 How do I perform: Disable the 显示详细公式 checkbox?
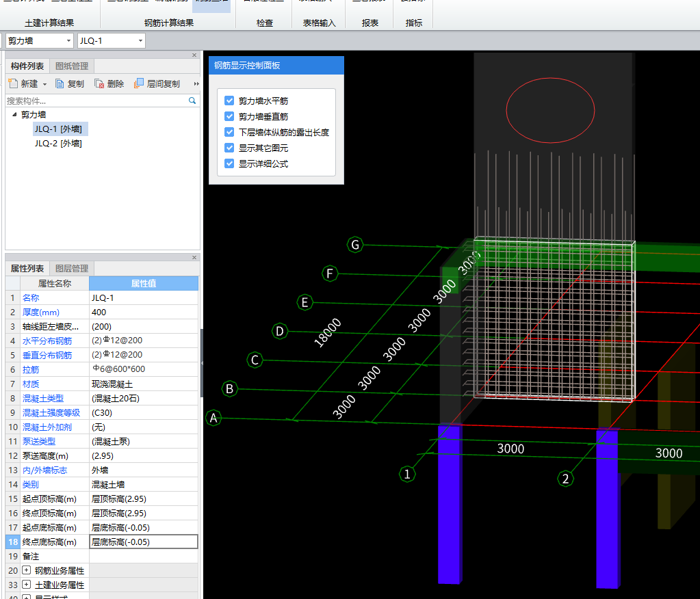click(229, 163)
